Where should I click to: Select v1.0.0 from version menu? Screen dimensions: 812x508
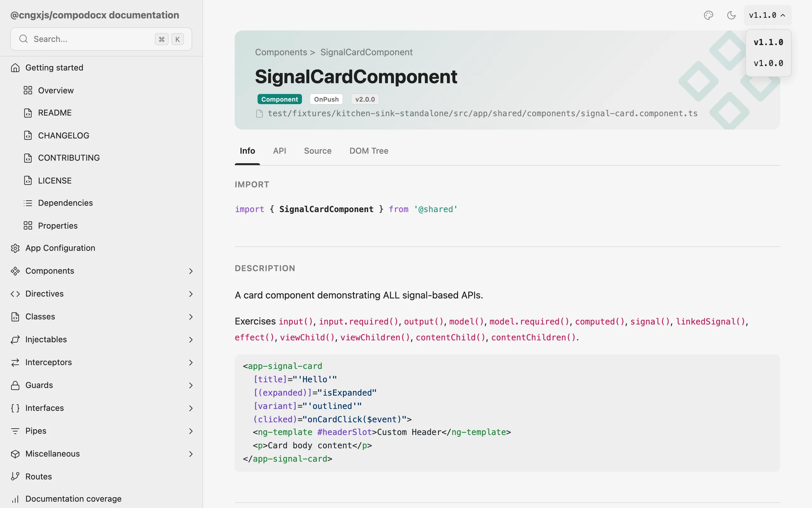tap(768, 63)
